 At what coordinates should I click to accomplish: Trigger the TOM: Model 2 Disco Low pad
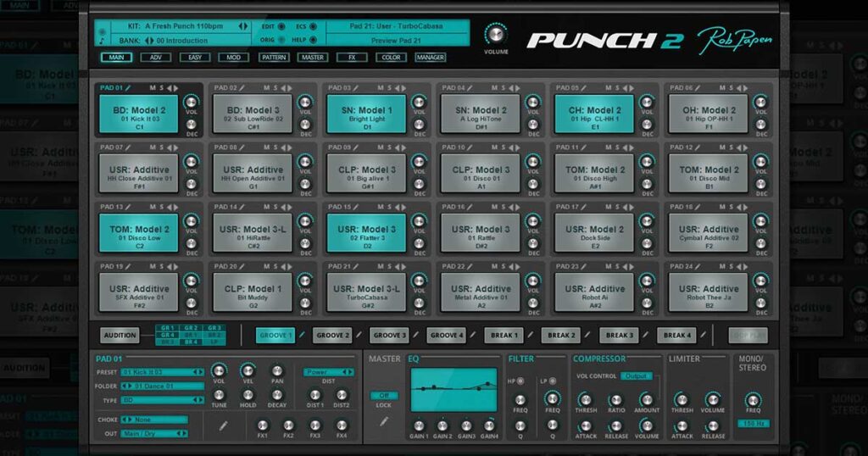[x=139, y=233]
